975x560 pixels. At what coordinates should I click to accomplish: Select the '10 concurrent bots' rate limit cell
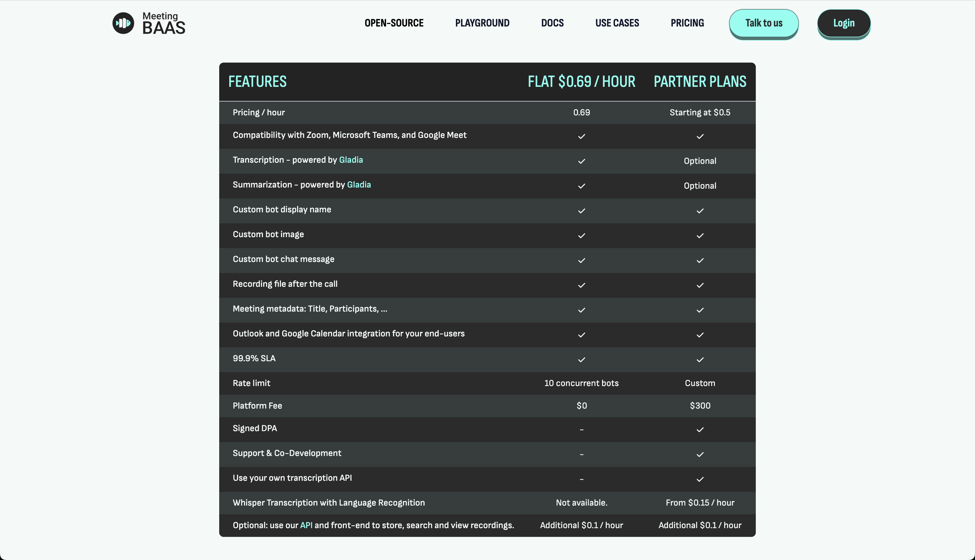coord(581,383)
